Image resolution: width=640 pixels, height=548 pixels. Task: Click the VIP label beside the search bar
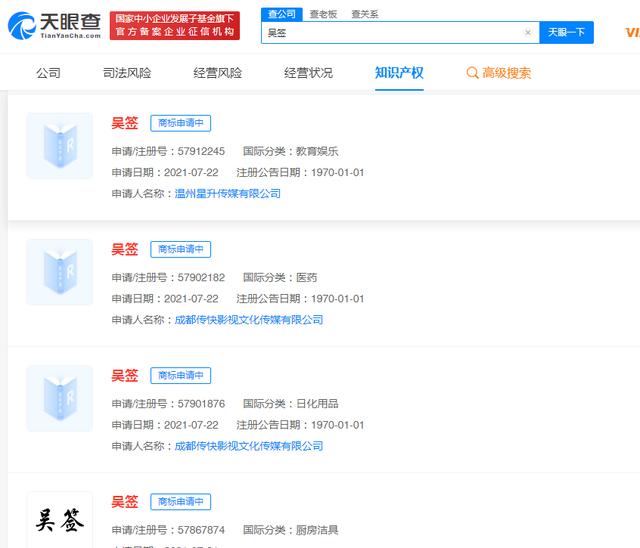[x=633, y=32]
